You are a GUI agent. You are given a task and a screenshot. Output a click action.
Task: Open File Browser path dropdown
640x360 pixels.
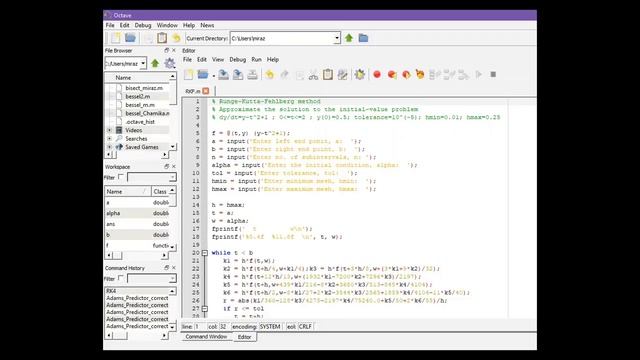pos(143,63)
